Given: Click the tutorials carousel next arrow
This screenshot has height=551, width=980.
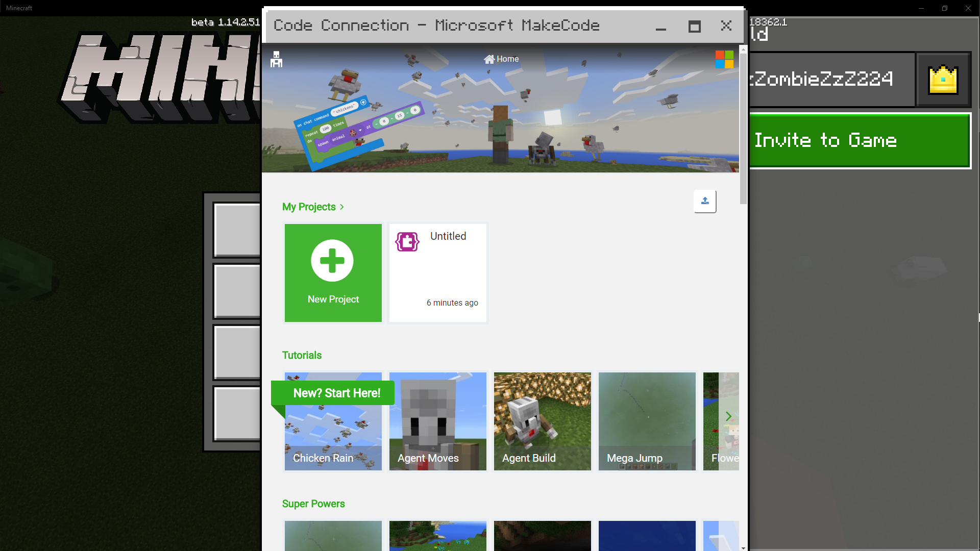Looking at the screenshot, I should 728,416.
